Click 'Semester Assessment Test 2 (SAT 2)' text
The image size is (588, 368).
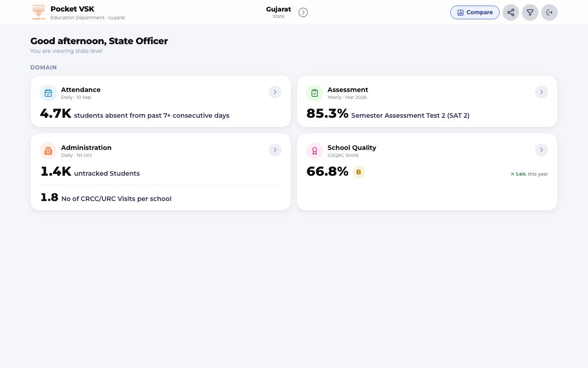pyautogui.click(x=410, y=115)
